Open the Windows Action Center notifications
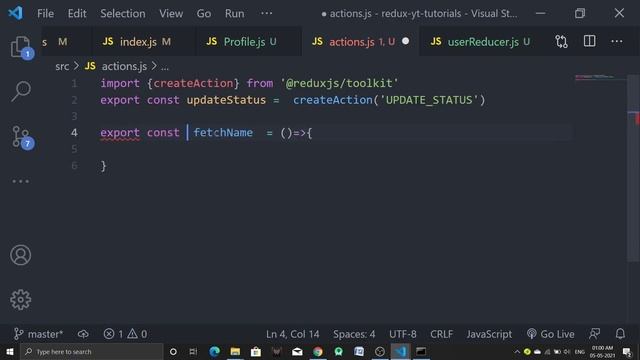Viewport: 640px width, 360px height. pyautogui.click(x=627, y=351)
